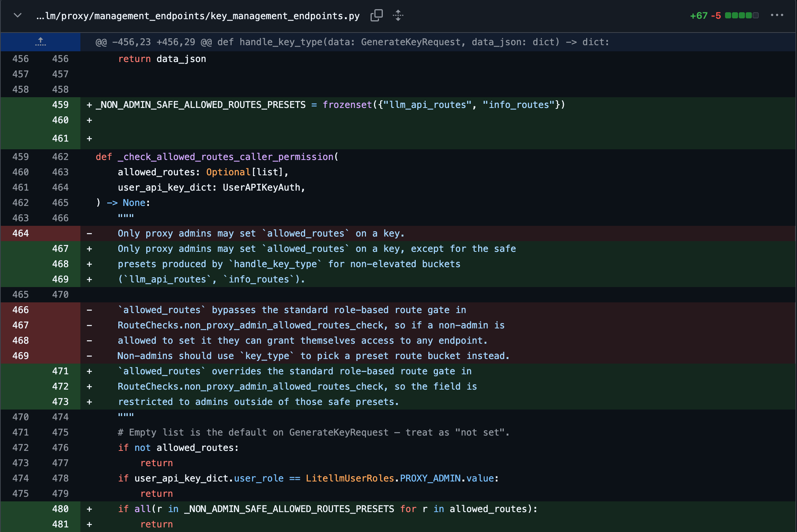797x532 pixels.
Task: Expand hidden lines above hunk header
Action: point(41,42)
